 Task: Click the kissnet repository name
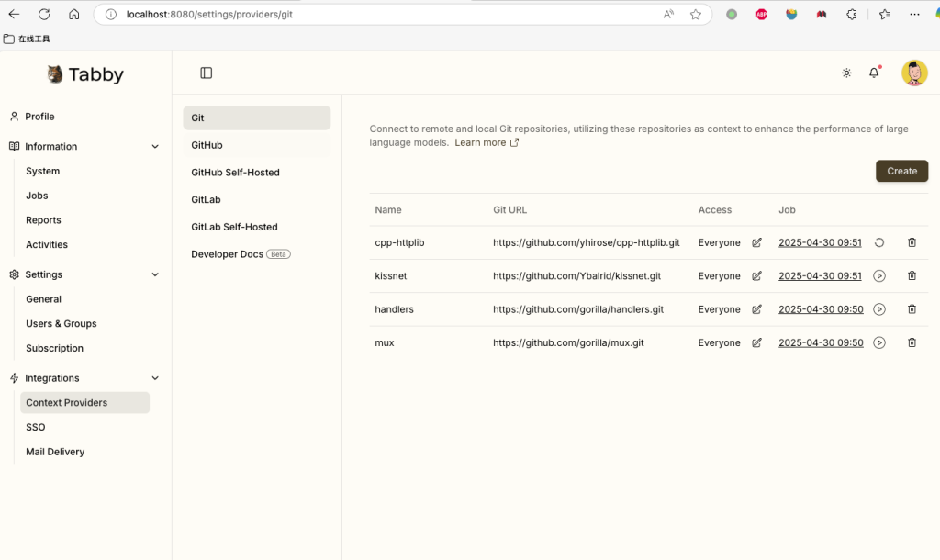click(x=391, y=275)
